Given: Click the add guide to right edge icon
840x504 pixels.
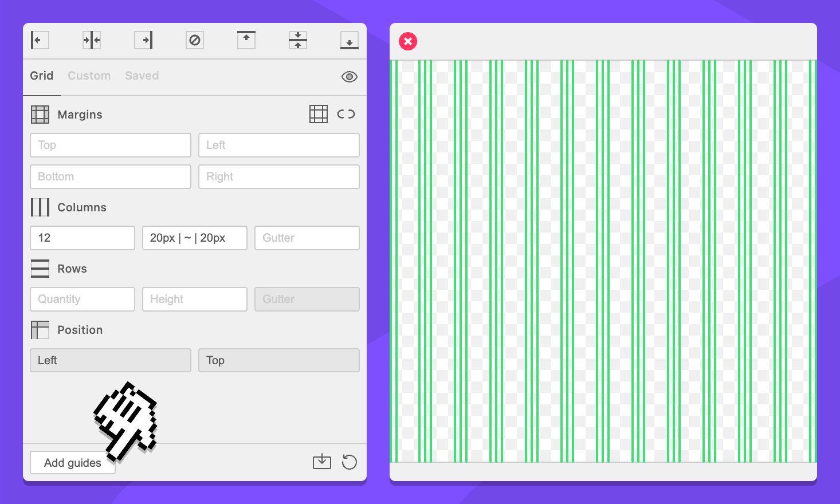Looking at the screenshot, I should (x=143, y=40).
